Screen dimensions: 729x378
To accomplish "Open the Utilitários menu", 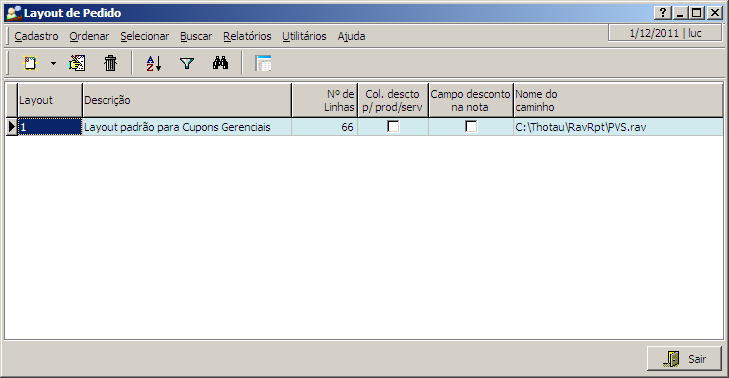I will click(304, 36).
